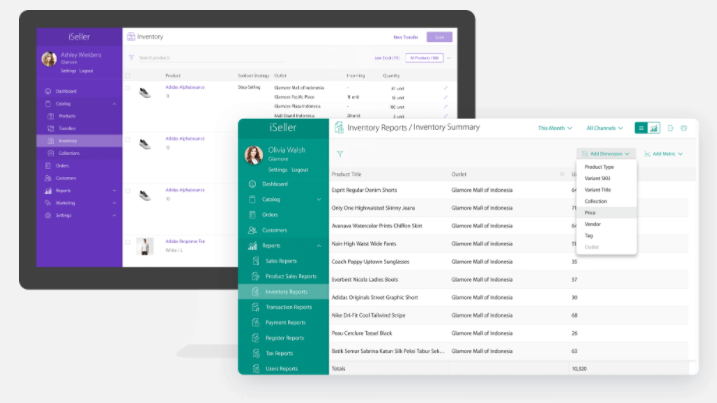Close the Add Dimension dropdown button
The height and width of the screenshot is (403, 717).
(605, 154)
